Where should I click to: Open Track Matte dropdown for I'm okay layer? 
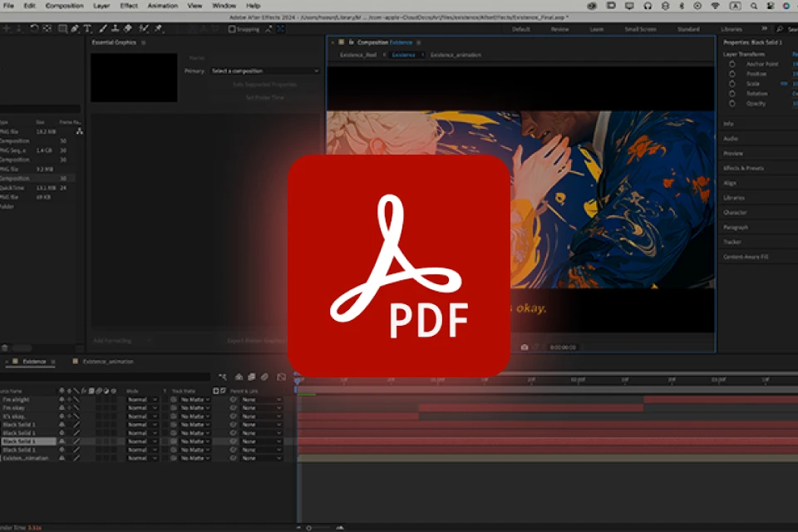click(195, 408)
